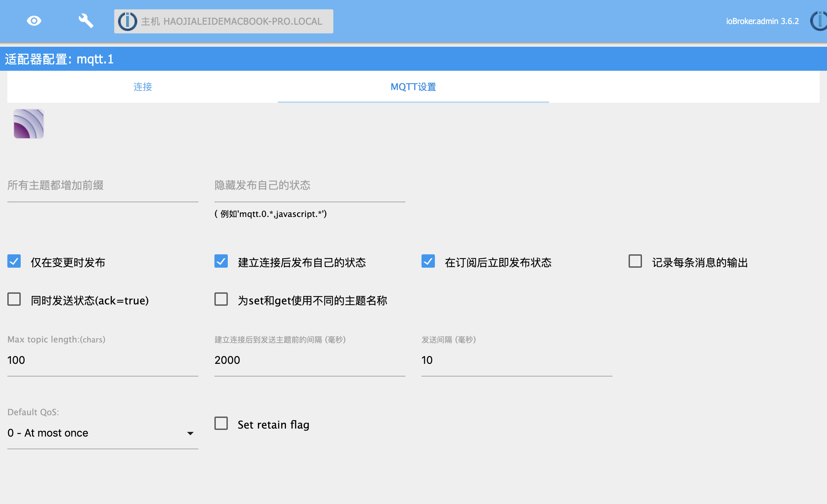The image size is (827, 504).
Task: Click the ioBroker logo beside host name
Action: 127,21
